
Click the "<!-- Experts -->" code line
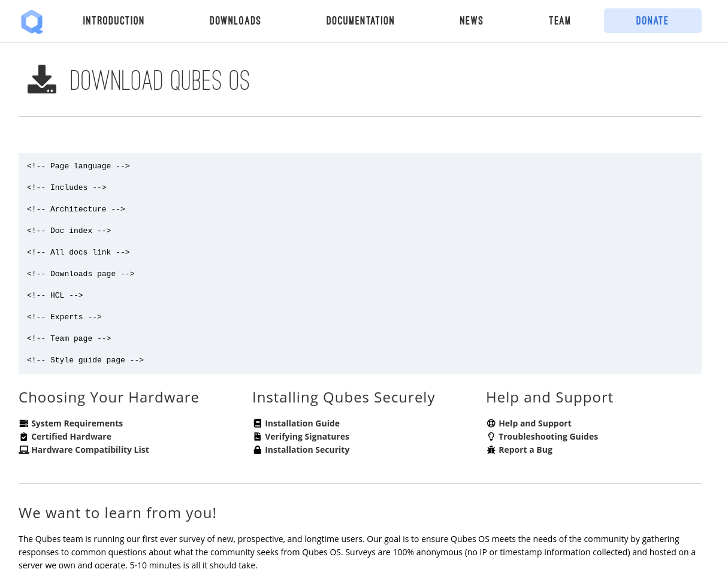(64, 317)
